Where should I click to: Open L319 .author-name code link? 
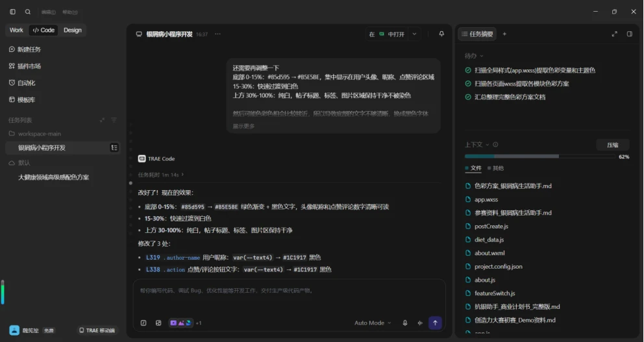click(x=173, y=258)
